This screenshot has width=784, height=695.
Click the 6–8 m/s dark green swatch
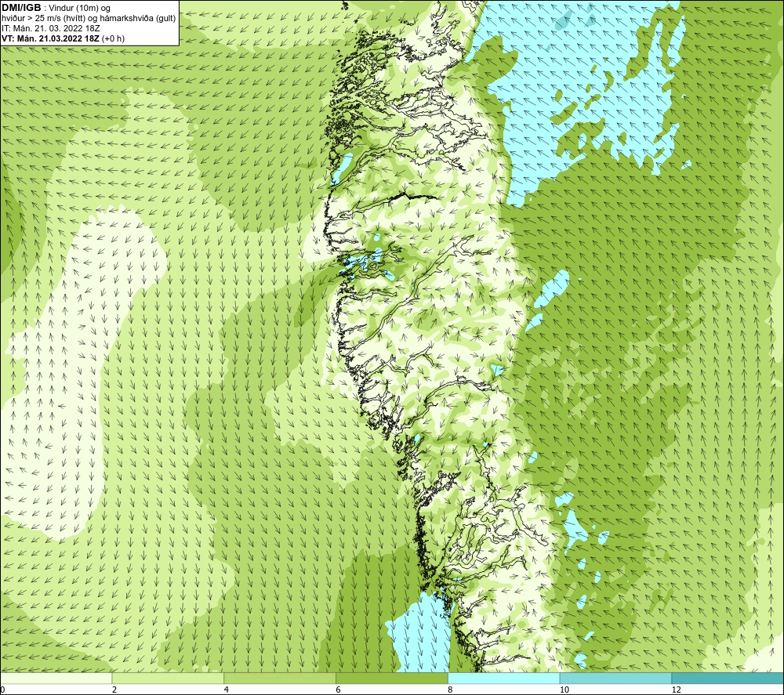click(x=392, y=678)
